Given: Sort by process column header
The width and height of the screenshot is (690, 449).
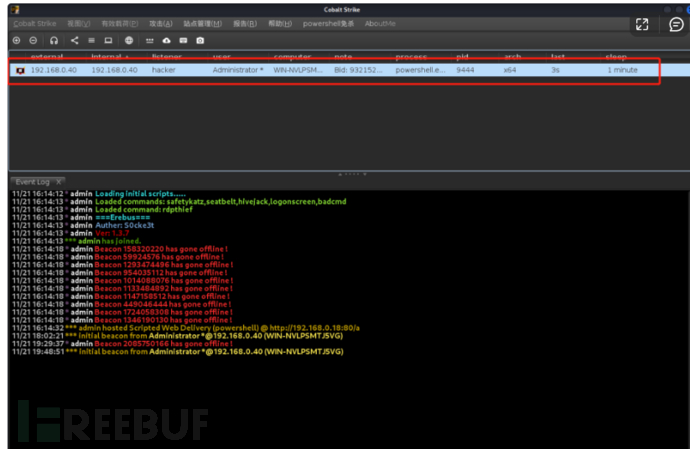Looking at the screenshot, I should [411, 57].
